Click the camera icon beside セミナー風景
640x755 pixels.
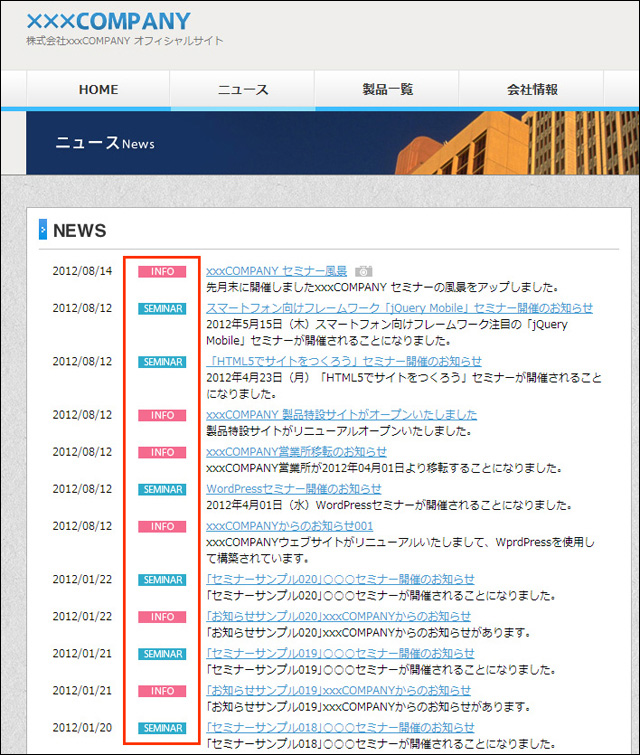[x=364, y=271]
